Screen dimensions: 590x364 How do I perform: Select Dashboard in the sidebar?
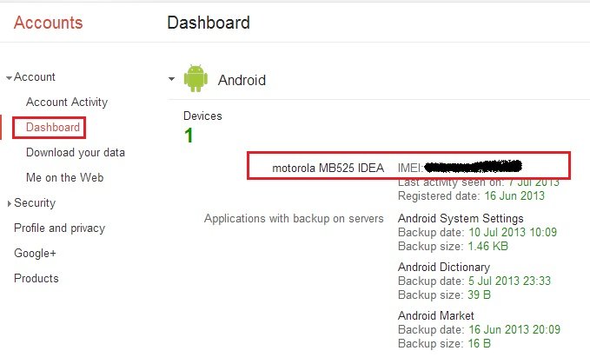(x=53, y=127)
